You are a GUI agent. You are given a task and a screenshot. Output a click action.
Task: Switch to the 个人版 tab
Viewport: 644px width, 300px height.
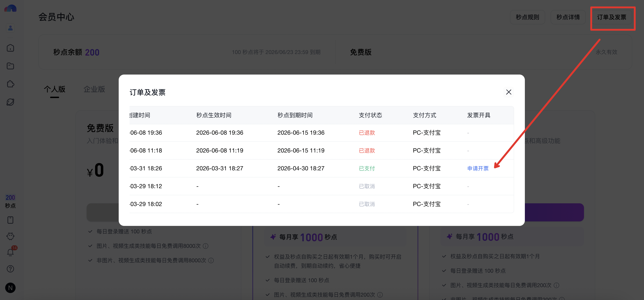(55, 89)
